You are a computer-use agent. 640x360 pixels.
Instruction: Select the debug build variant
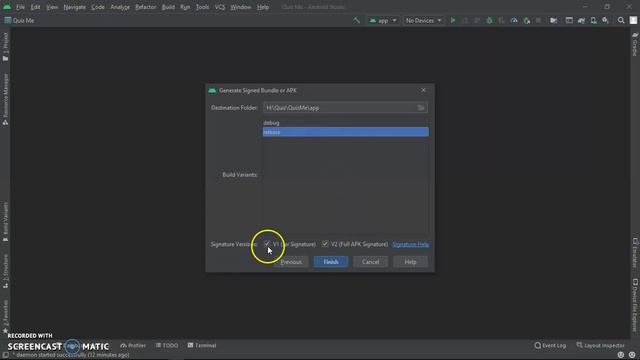point(346,122)
